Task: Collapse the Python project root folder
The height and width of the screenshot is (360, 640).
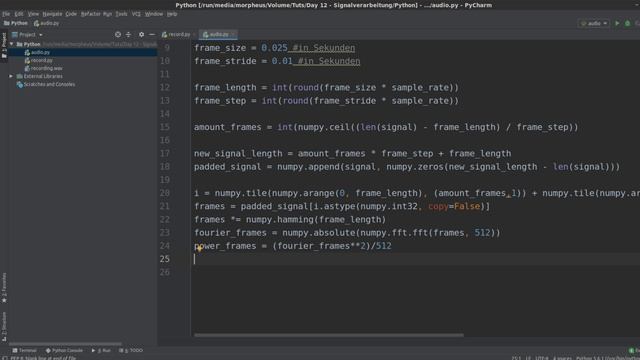Action: [11, 44]
